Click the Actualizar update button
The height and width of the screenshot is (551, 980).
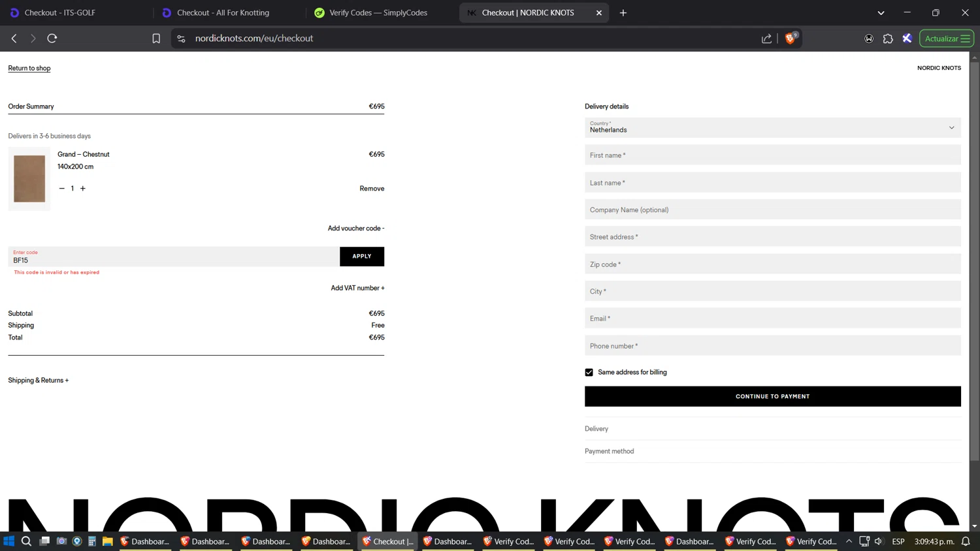[x=947, y=39]
